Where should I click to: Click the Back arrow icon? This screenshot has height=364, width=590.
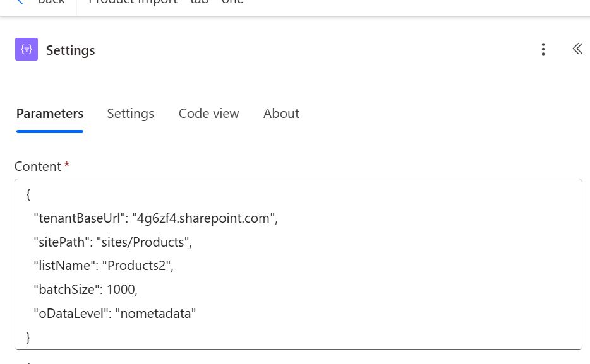click(x=20, y=2)
